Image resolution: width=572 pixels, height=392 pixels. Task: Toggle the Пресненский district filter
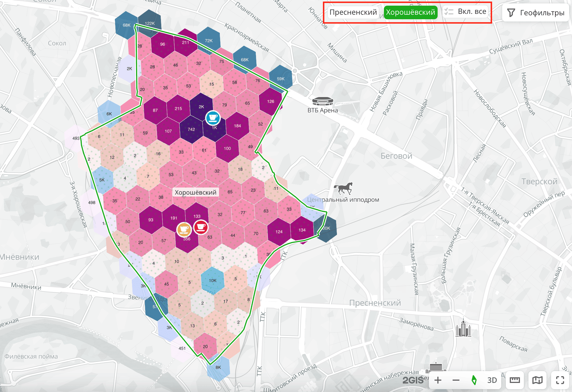(x=353, y=12)
